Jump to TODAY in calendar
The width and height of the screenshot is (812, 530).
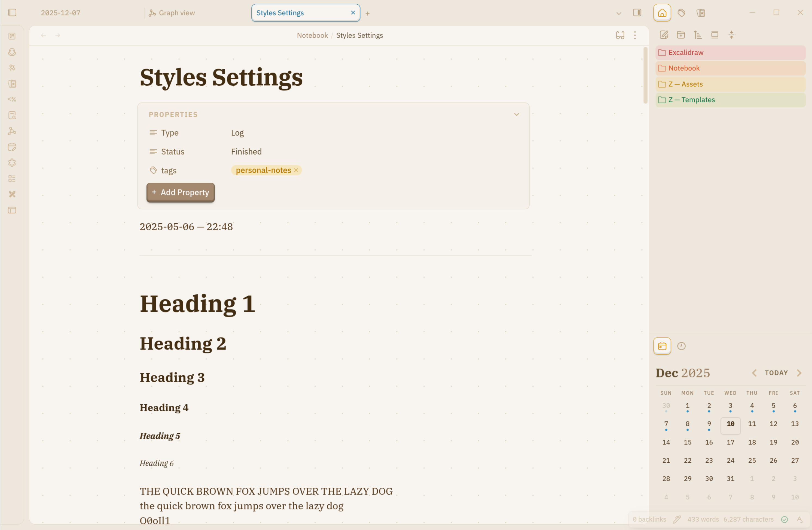point(776,373)
